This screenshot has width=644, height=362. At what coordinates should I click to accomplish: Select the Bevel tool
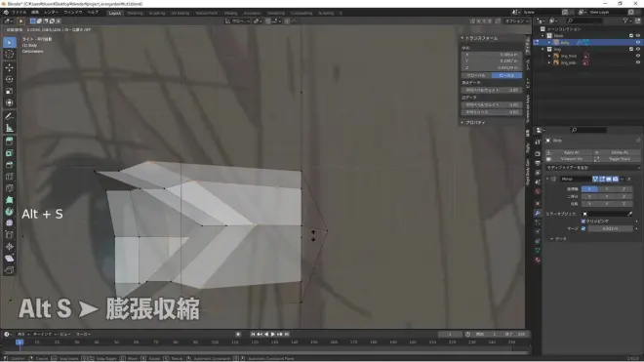point(10,165)
